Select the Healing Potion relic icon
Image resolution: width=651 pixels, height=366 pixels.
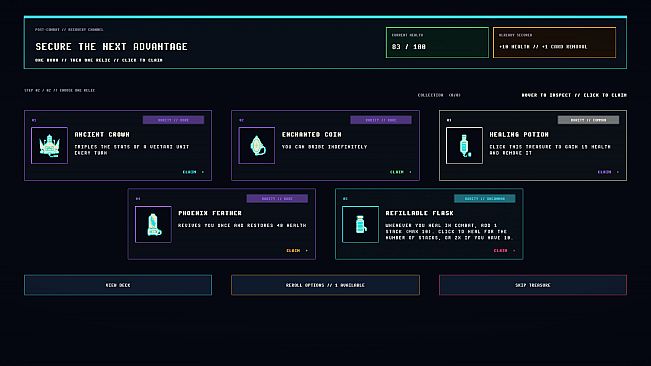pyautogui.click(x=464, y=146)
